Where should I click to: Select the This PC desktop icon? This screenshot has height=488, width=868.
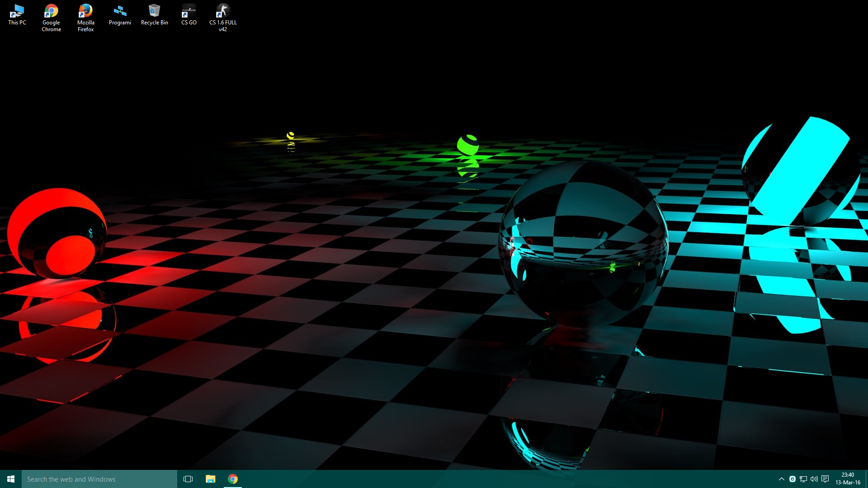[17, 14]
